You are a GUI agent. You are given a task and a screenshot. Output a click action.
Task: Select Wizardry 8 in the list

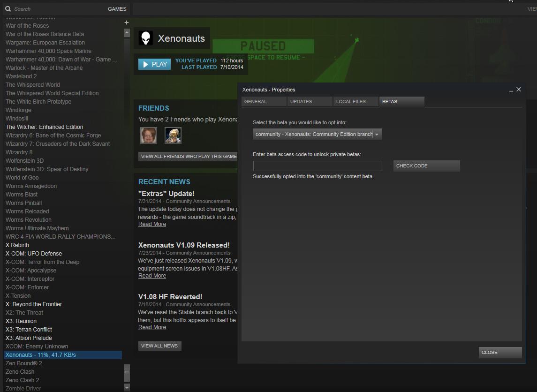tap(19, 152)
